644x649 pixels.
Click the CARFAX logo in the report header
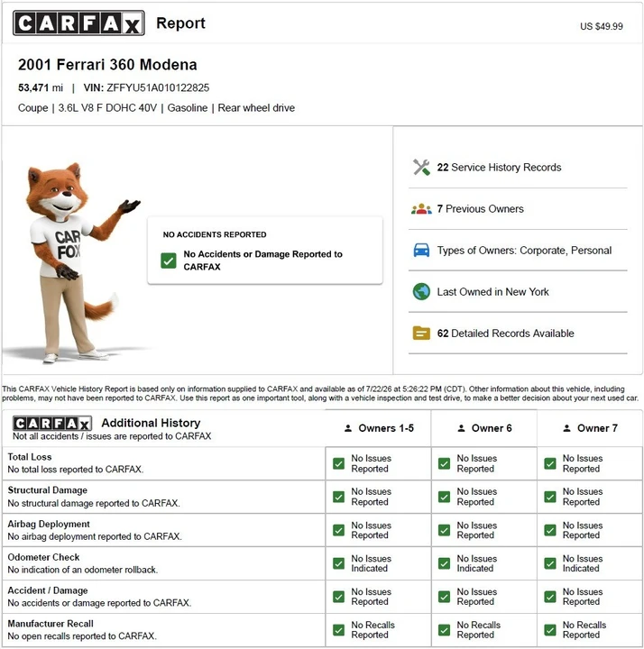(78, 23)
